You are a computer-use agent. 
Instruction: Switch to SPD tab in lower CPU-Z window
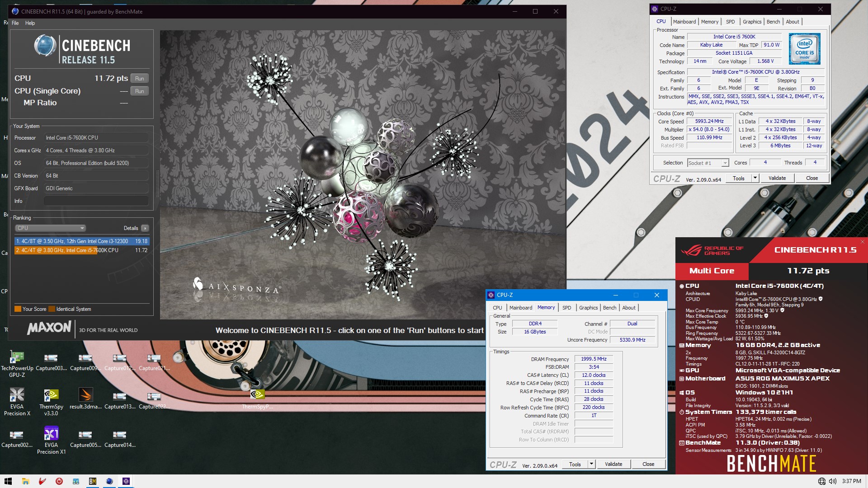(567, 308)
